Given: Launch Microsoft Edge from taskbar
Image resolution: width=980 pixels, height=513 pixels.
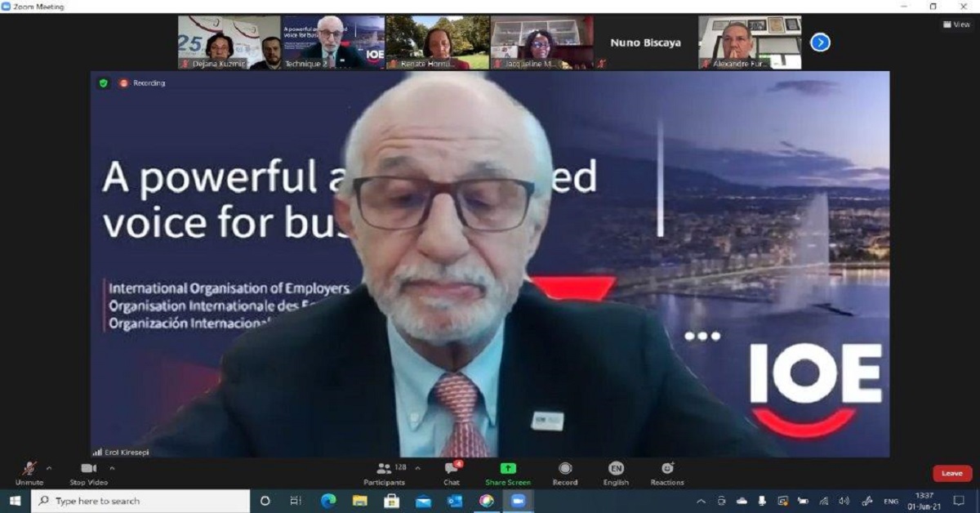Looking at the screenshot, I should [328, 501].
